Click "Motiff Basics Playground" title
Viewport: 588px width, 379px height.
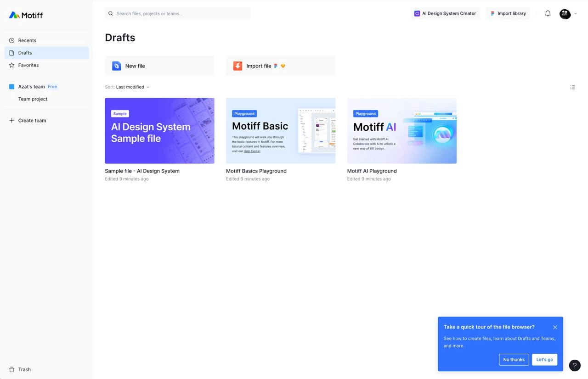[256, 171]
